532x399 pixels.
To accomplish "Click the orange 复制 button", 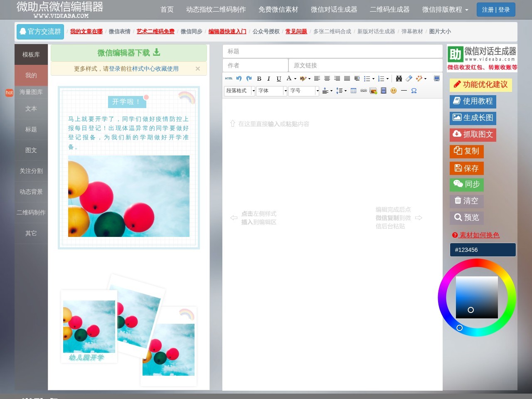I will point(466,151).
